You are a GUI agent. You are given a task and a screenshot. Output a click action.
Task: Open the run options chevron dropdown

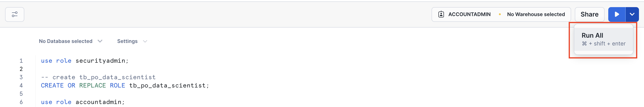pos(632,14)
